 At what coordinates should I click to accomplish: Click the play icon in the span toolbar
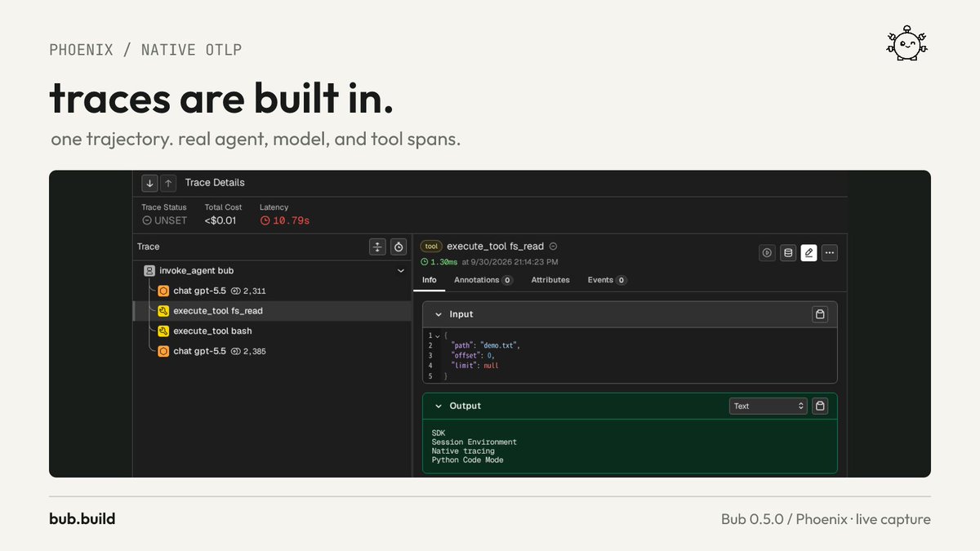[x=767, y=253]
